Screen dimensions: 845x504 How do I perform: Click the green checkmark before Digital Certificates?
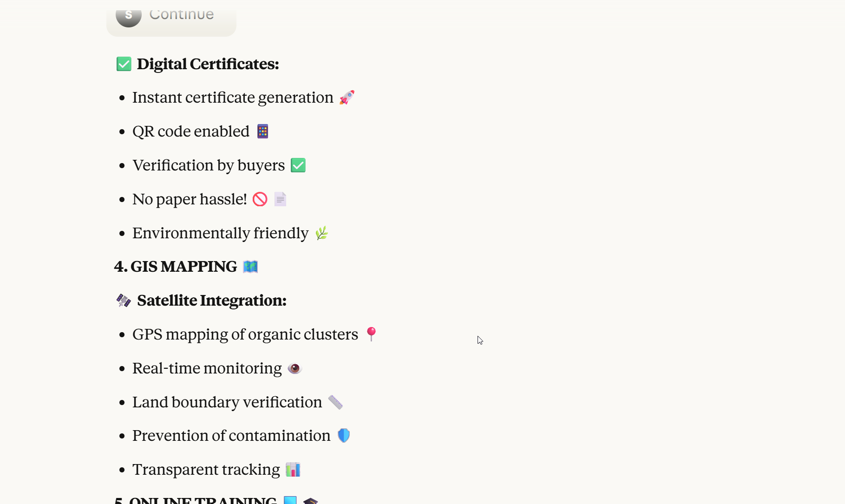124,64
